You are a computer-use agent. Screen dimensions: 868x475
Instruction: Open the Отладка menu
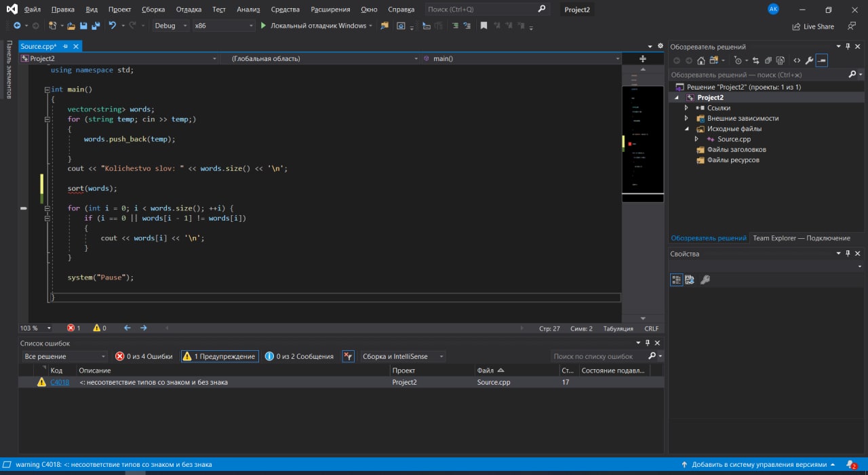coord(189,9)
